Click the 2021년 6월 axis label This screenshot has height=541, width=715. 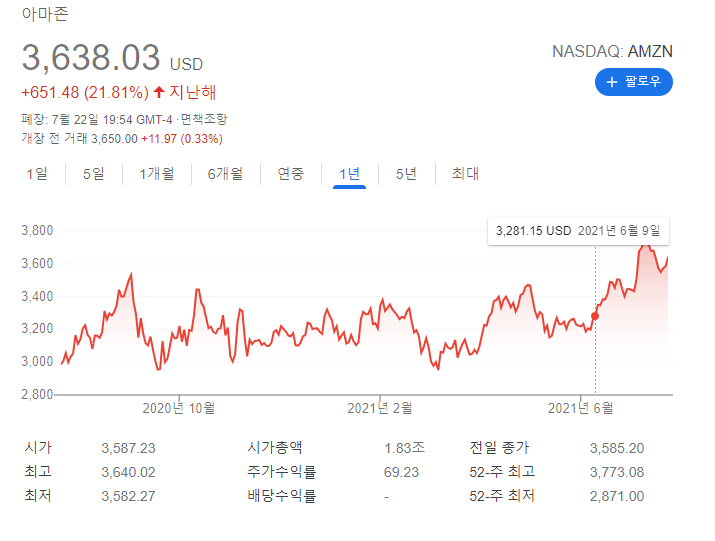pos(580,408)
